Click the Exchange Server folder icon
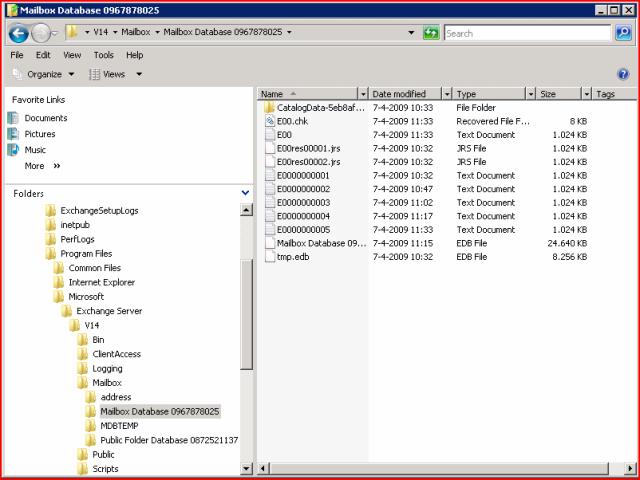The height and width of the screenshot is (480, 640). 67,311
